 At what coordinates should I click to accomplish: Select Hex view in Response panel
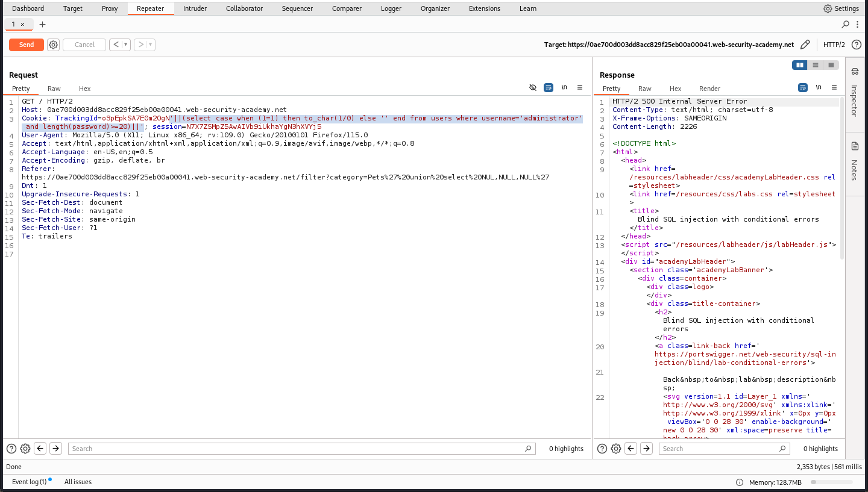[676, 89]
